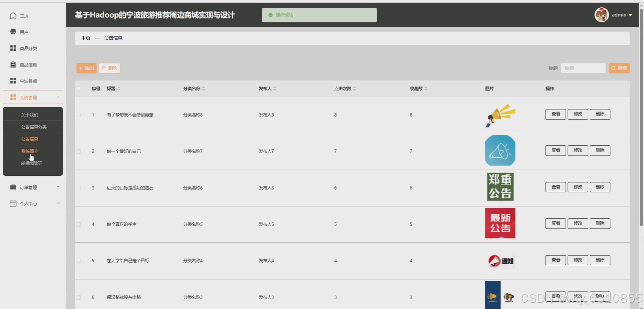Image resolution: width=644 pixels, height=309 pixels.
Task: Go to 商品信息 in sidebar
Action: click(x=28, y=65)
